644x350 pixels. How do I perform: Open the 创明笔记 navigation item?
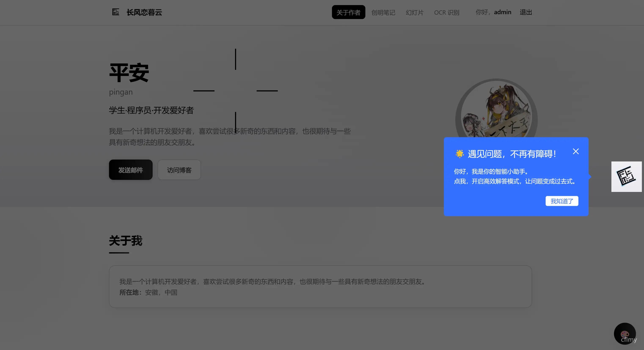coord(383,12)
